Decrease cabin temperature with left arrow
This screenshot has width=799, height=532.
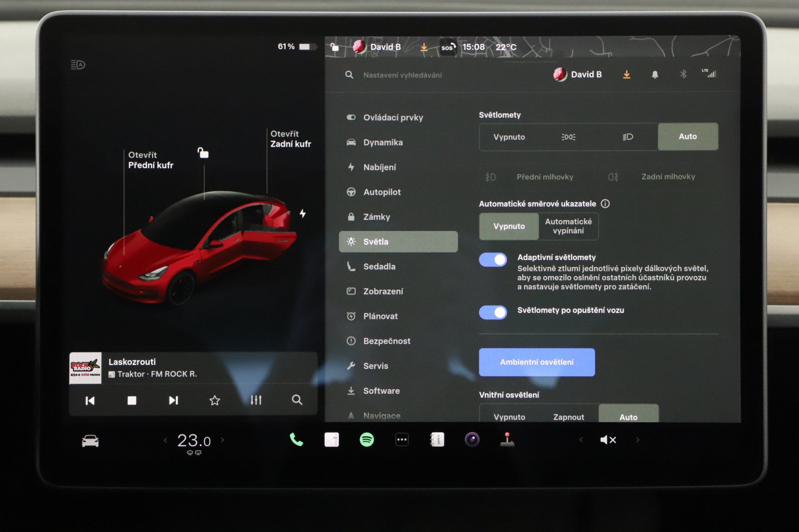pyautogui.click(x=165, y=440)
